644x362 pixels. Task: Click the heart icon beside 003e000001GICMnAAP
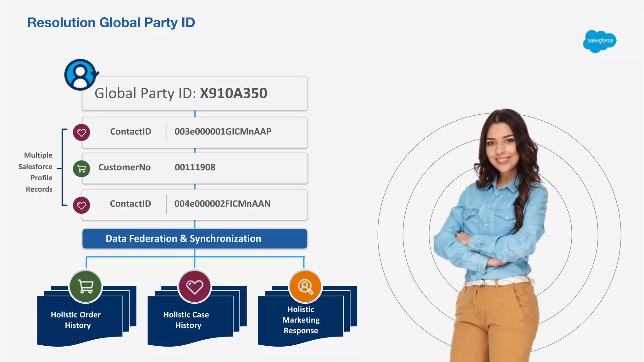tap(81, 133)
